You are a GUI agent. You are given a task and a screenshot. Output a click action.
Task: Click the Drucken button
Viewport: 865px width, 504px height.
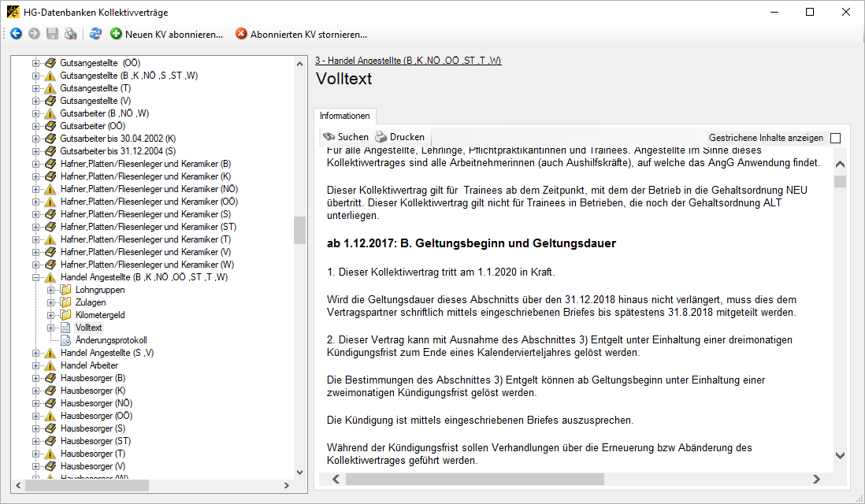[x=399, y=137]
